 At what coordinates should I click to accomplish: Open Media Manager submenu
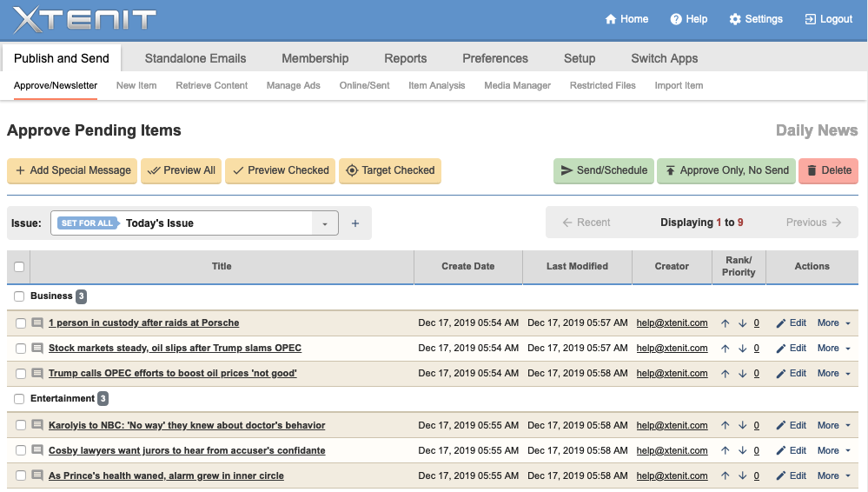pos(518,85)
